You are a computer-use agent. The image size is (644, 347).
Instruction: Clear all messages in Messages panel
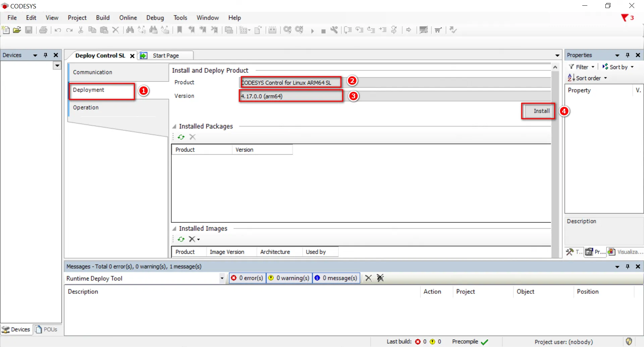[380, 278]
